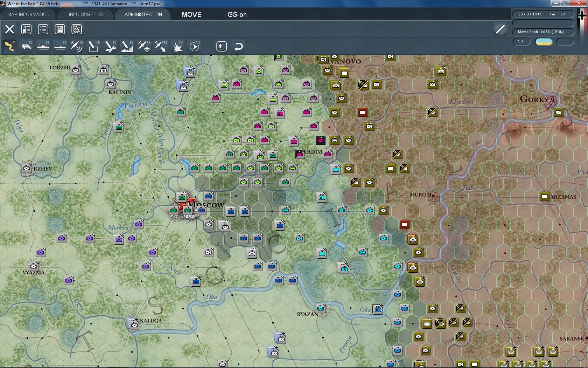Select the F5 air recon mode icon
588x368 pixels.
77,46
